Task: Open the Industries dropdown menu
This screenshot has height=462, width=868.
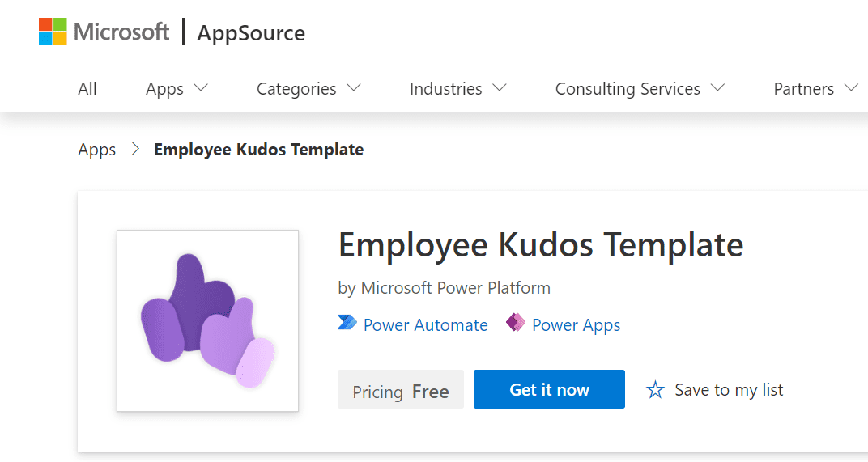Action: coord(457,88)
